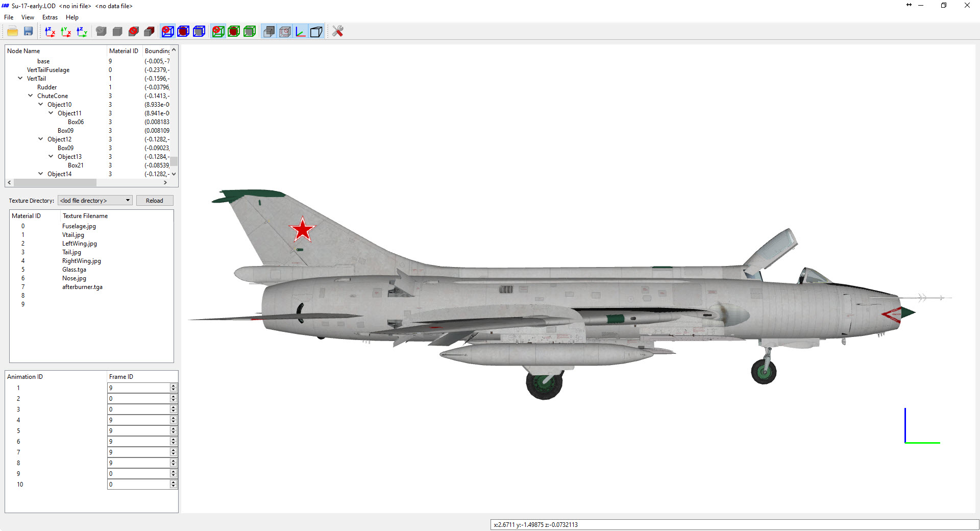Click the Texture Filename column header
Screen dimensions: 980x531
(117, 216)
